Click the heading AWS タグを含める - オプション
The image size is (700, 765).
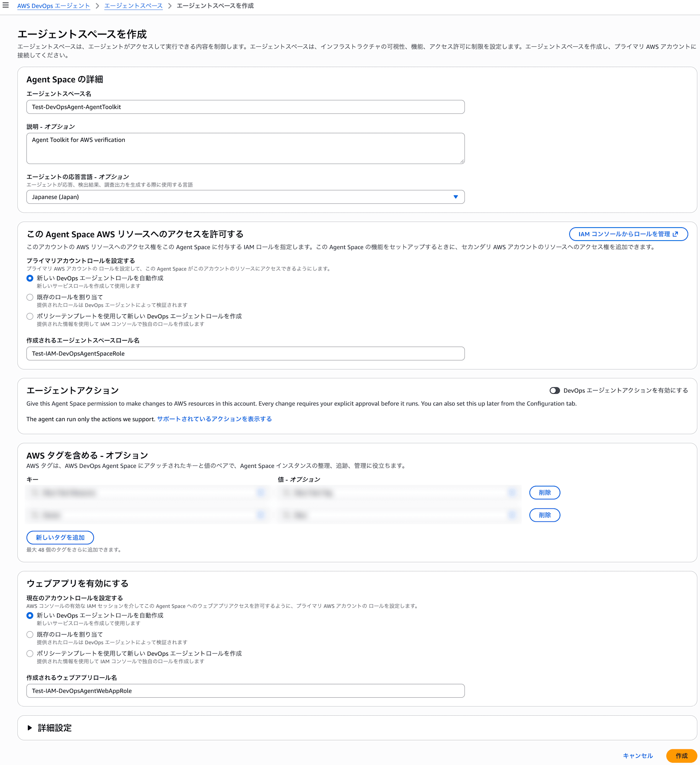pyautogui.click(x=87, y=456)
